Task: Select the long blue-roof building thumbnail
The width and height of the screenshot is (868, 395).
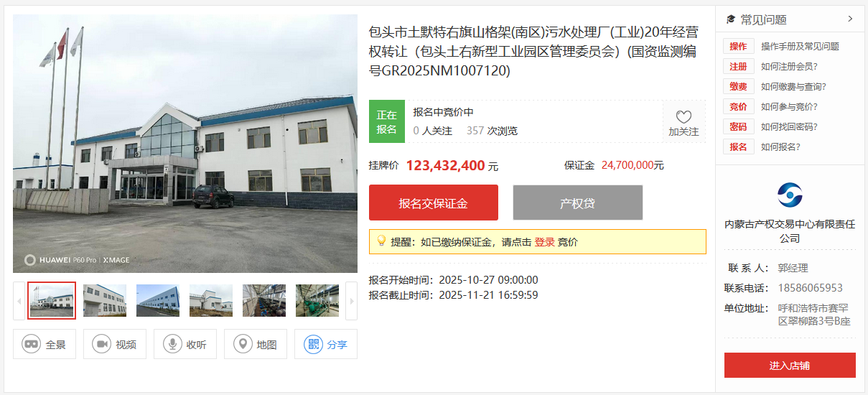Action: tap(158, 300)
